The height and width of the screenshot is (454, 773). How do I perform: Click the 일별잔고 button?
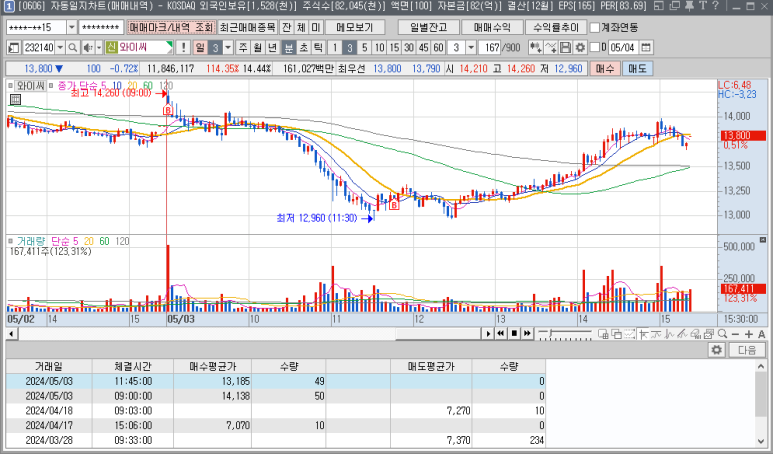tap(428, 27)
